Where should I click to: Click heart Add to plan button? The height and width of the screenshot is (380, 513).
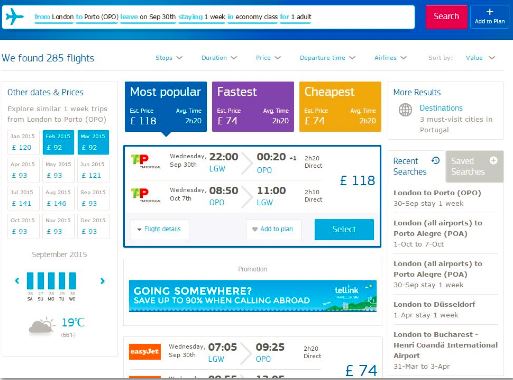(274, 229)
